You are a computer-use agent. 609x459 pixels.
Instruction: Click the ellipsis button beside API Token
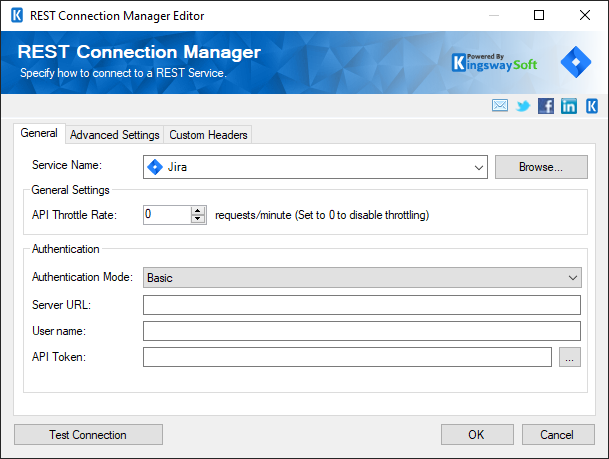tap(570, 357)
